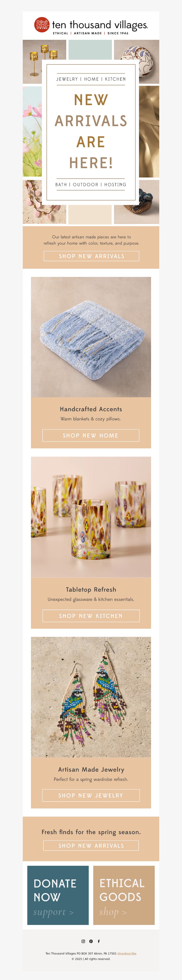The image size is (182, 980).
Task: Open the Donate Now support tile
Action: click(x=58, y=896)
